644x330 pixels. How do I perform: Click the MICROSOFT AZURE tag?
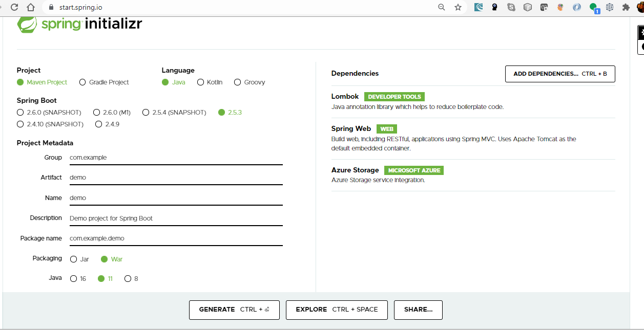pos(414,170)
